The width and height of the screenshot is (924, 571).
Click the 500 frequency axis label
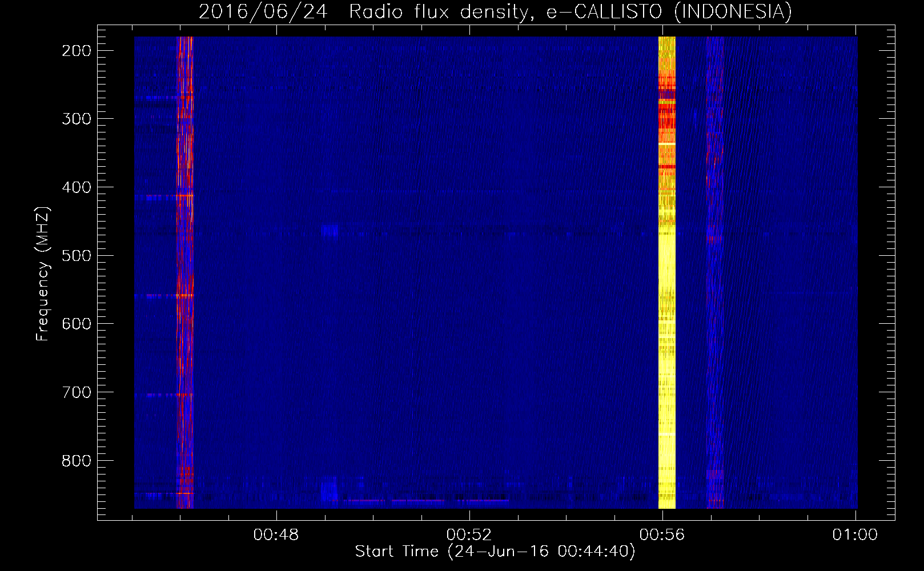[x=77, y=255]
